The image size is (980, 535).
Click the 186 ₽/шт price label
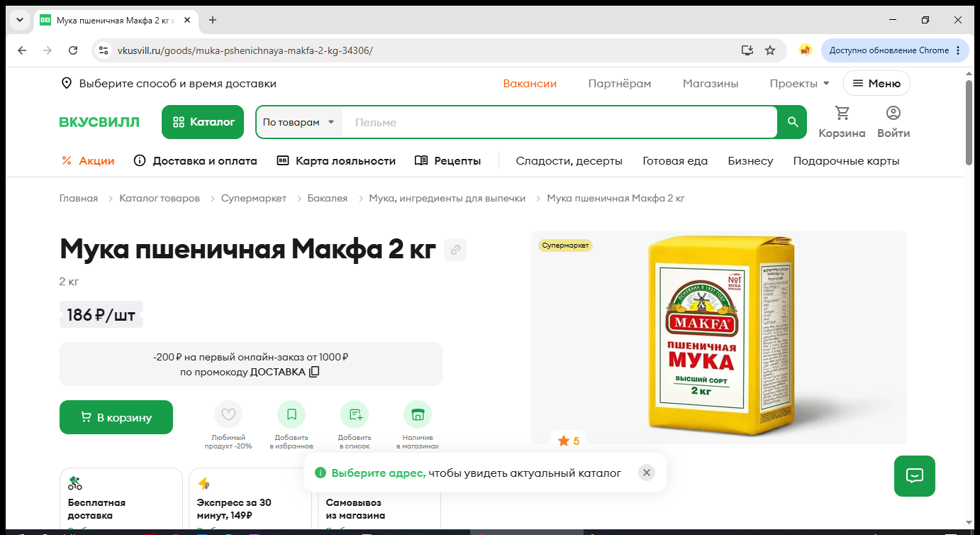pyautogui.click(x=101, y=315)
